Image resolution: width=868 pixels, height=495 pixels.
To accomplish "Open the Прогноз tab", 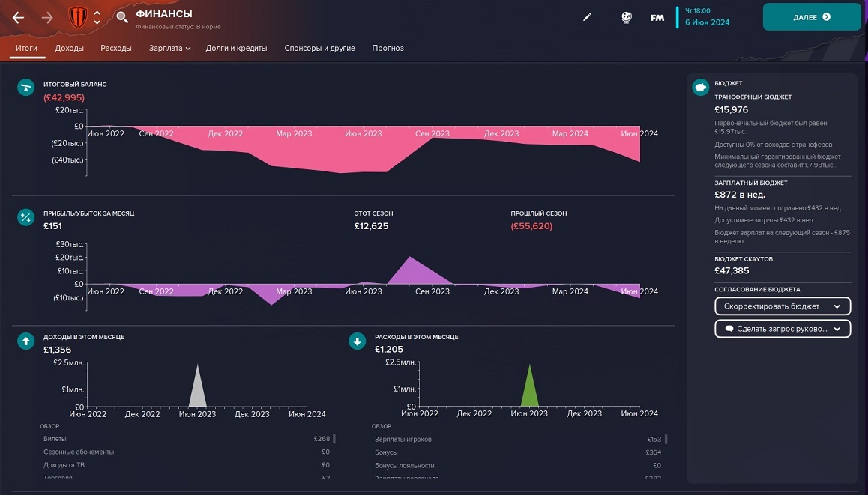I will click(x=388, y=48).
